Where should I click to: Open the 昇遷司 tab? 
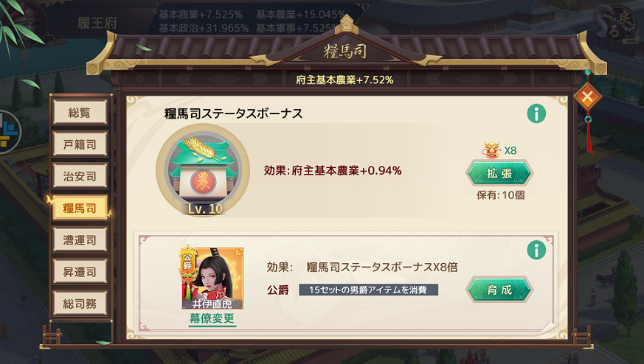(80, 272)
